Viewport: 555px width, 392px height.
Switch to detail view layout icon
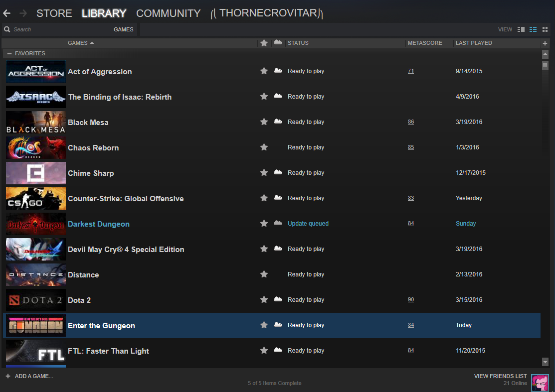point(521,29)
